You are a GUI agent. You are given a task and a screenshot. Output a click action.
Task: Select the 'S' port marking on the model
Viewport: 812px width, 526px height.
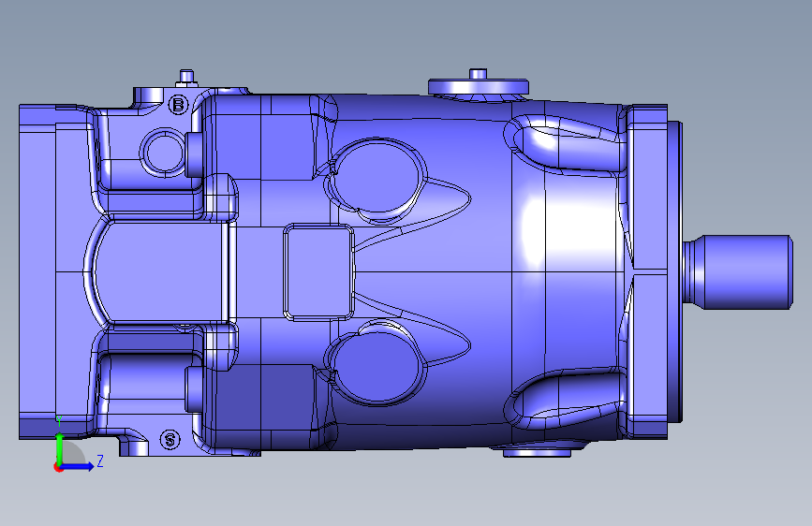[x=170, y=440]
